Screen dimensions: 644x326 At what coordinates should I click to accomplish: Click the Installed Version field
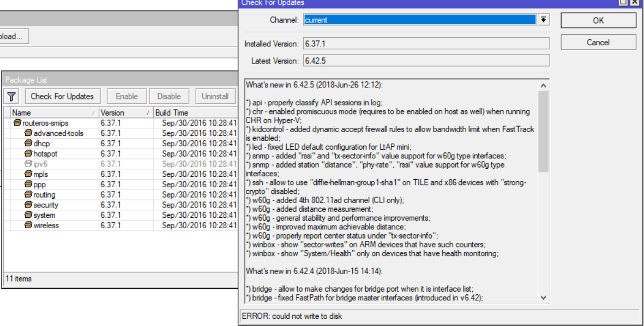point(426,44)
